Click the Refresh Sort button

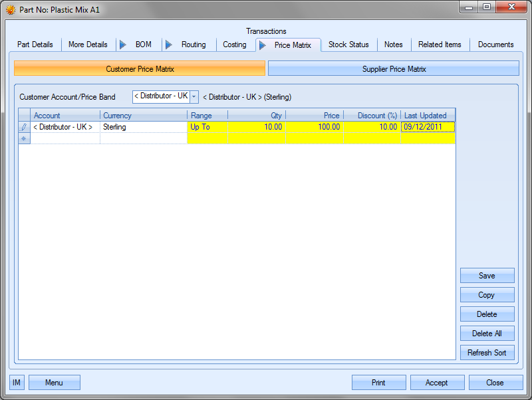point(487,353)
